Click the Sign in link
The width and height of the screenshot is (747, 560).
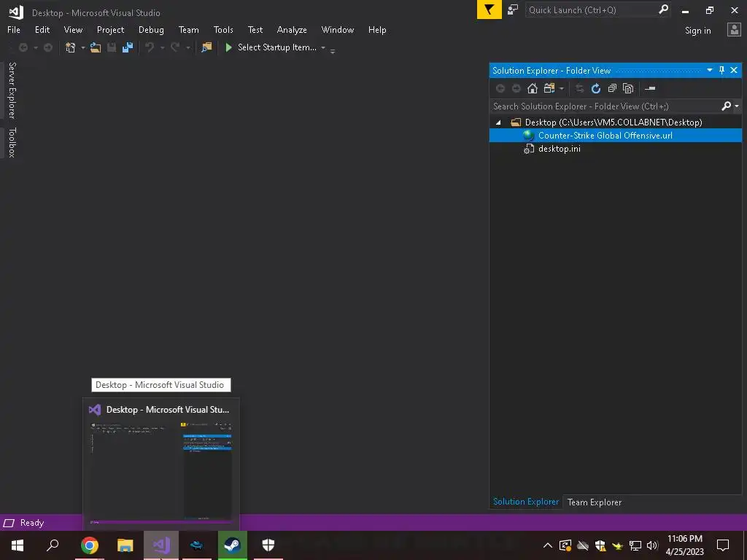[698, 31]
